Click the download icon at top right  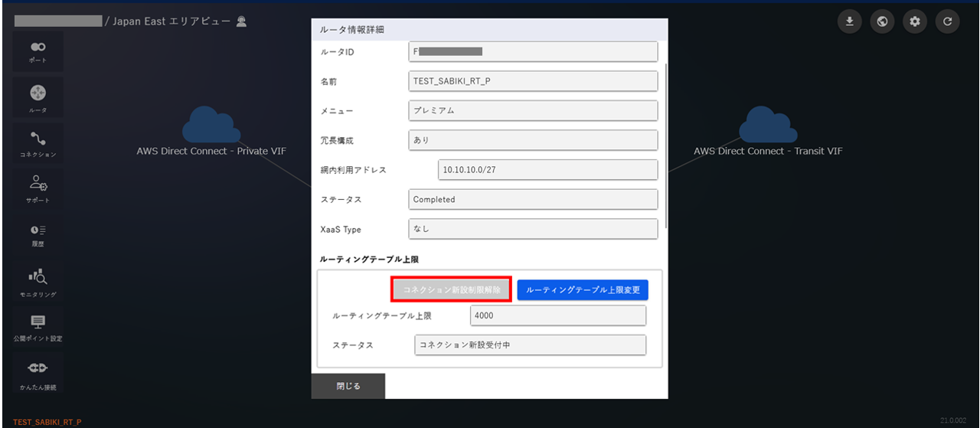[849, 21]
